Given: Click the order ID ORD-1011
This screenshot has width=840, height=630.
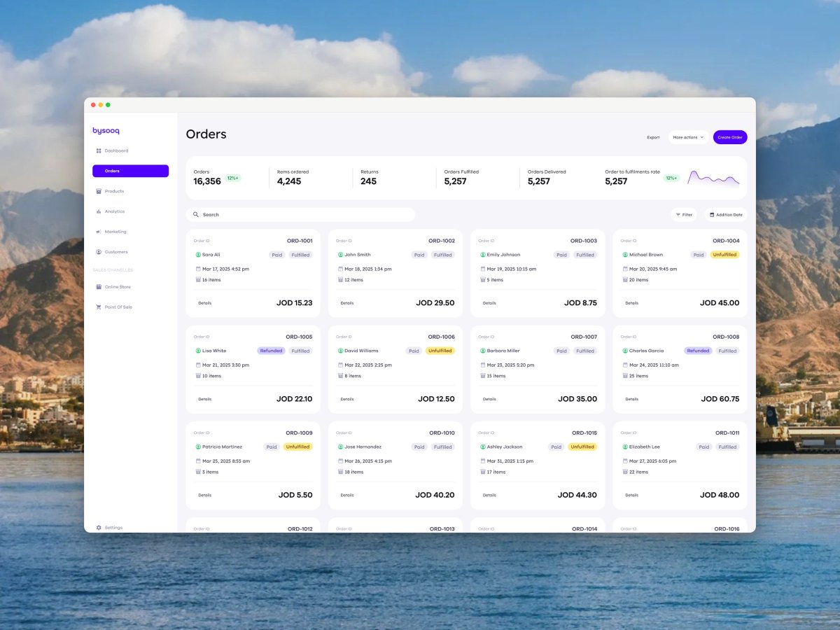Looking at the screenshot, I should [727, 433].
